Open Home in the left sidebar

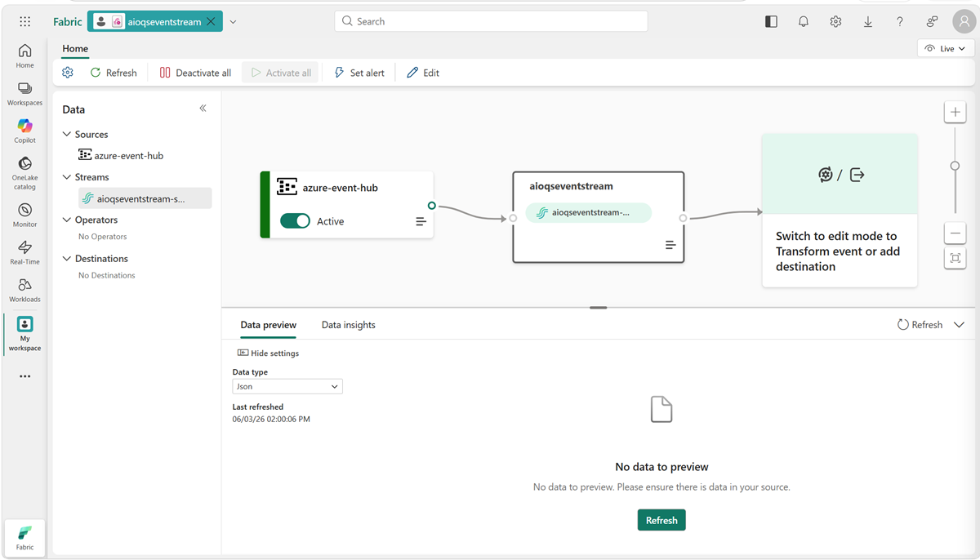pyautogui.click(x=25, y=56)
